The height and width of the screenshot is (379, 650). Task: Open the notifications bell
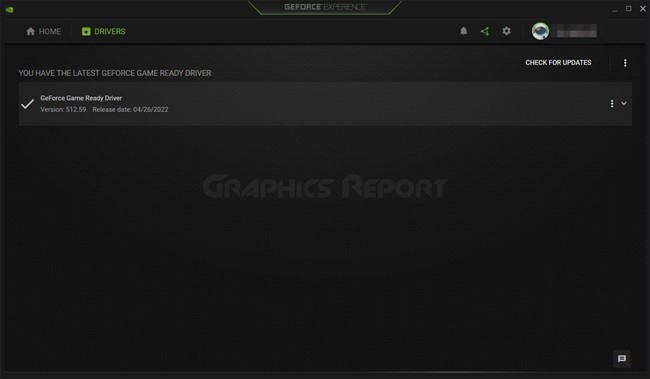point(463,31)
